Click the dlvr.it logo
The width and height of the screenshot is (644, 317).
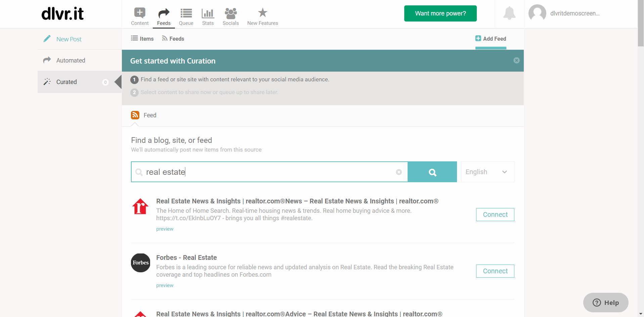click(62, 14)
